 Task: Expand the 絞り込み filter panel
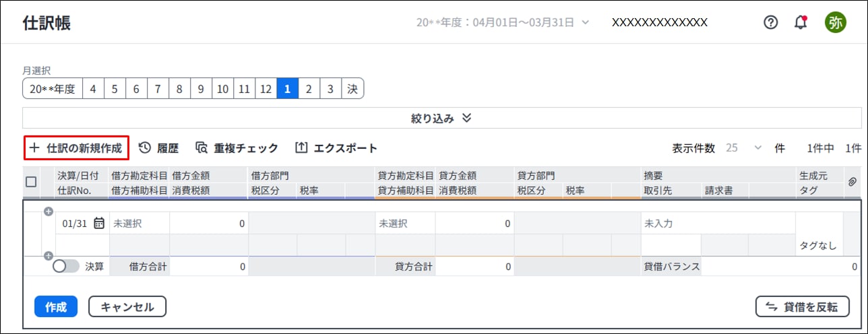click(x=441, y=118)
